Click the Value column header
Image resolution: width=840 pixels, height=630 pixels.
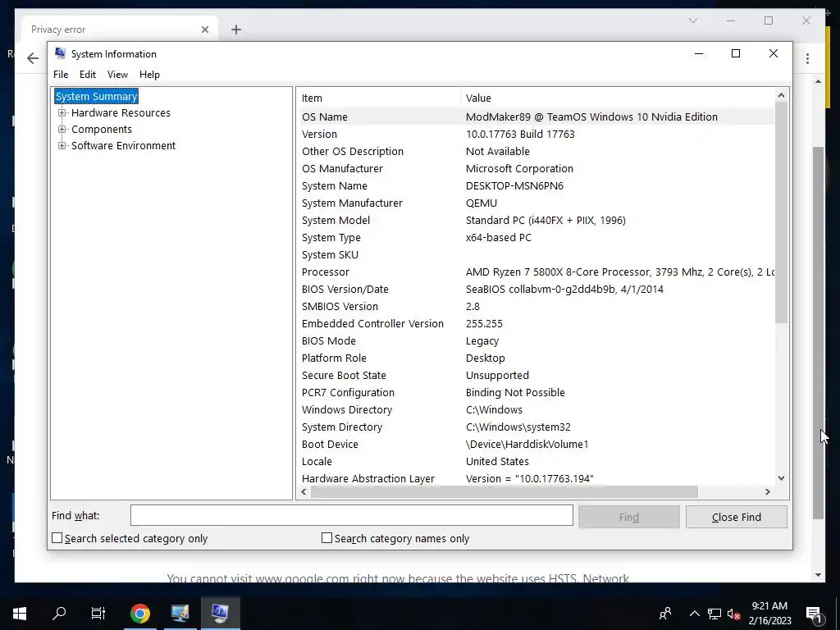pyautogui.click(x=617, y=98)
